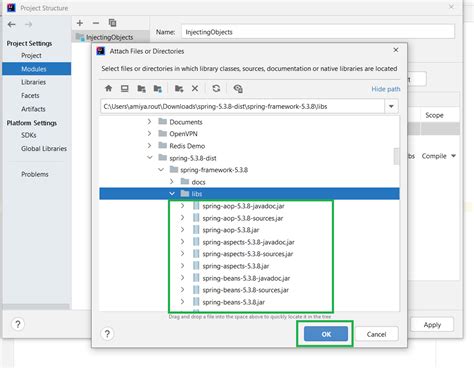
Task: Remove module with minus icon
Action: 96,23
